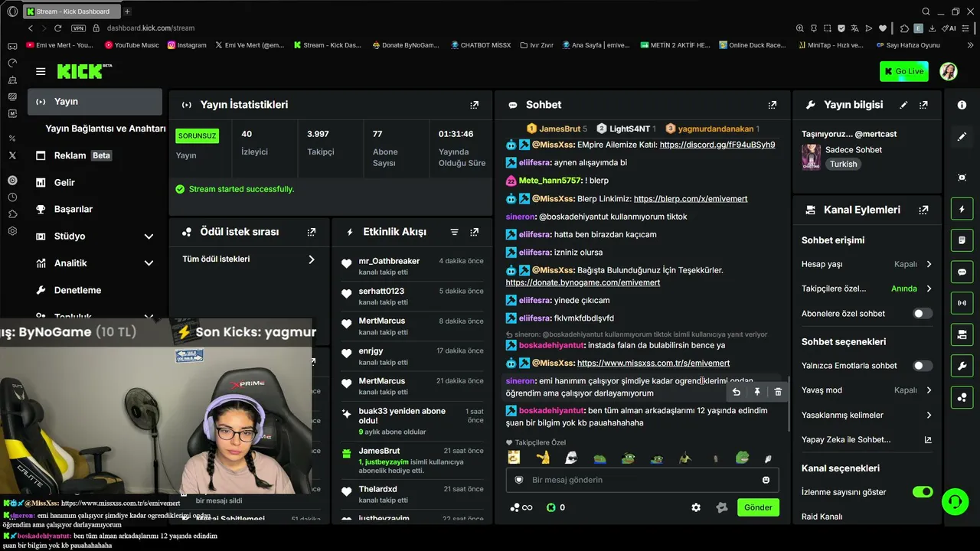Pop out the Etkinlik Akışı panel
The image size is (980, 551).
(x=475, y=232)
